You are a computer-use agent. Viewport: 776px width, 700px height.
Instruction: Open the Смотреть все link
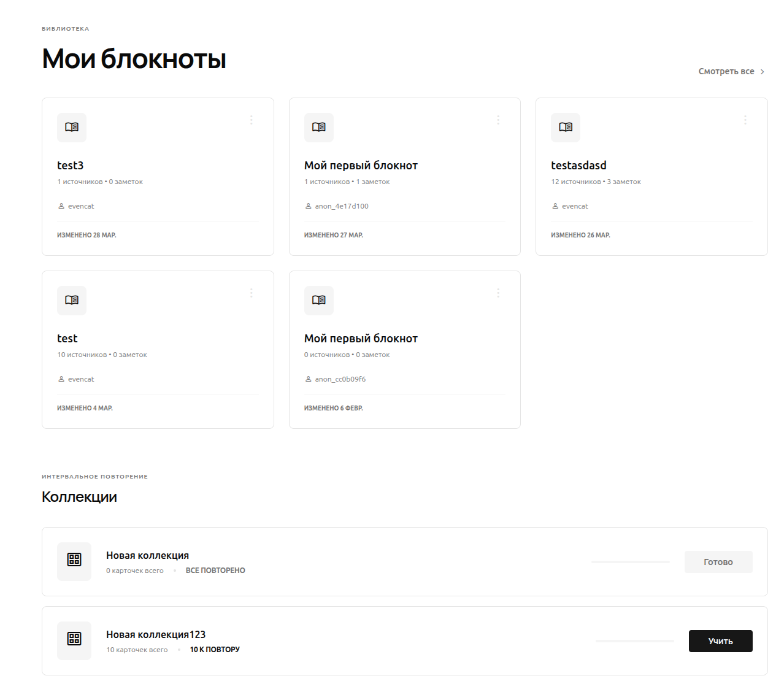coord(731,71)
